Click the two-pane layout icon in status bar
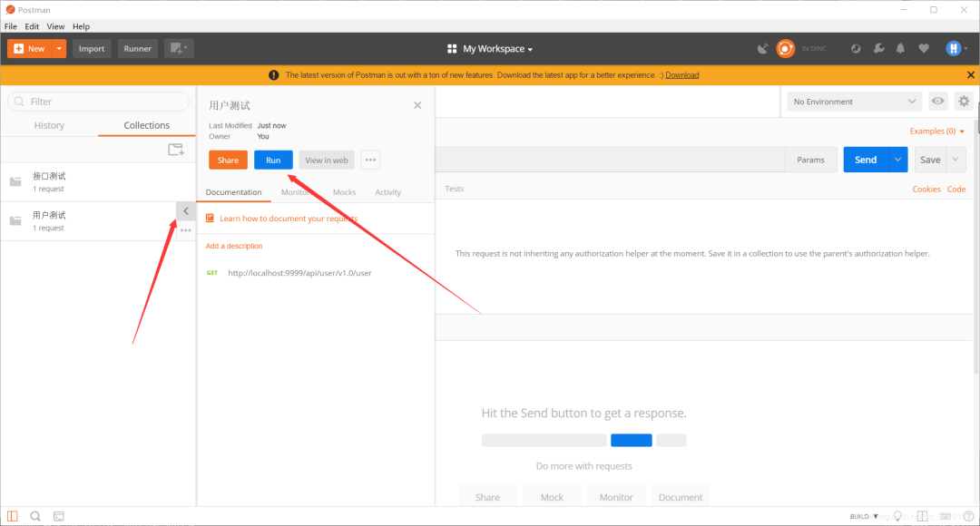This screenshot has height=526, width=980. [x=922, y=516]
